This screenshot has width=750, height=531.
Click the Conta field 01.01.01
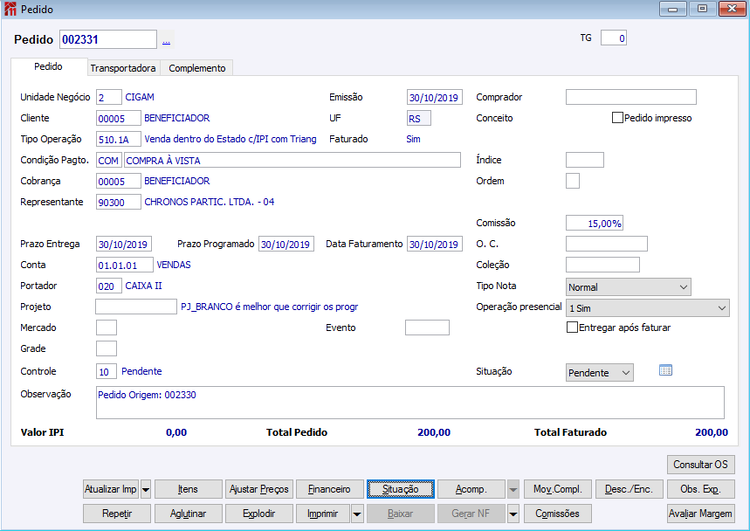point(124,265)
